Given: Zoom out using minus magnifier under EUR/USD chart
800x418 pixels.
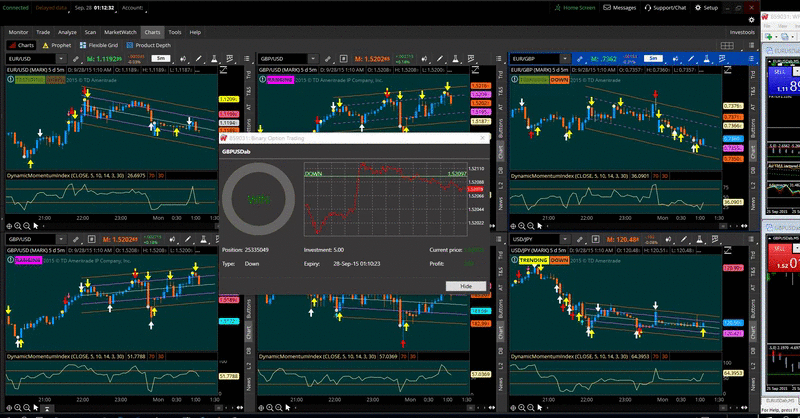Looking at the screenshot, I should (27, 226).
